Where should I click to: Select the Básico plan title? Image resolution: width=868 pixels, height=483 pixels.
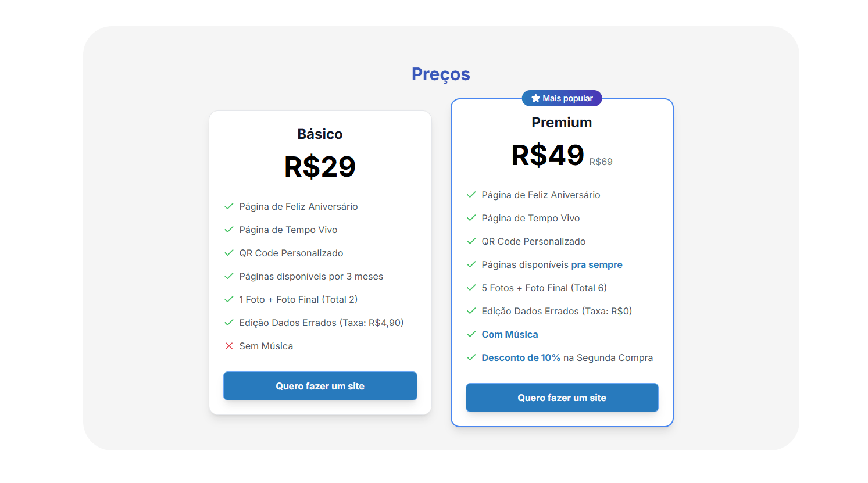pyautogui.click(x=320, y=134)
